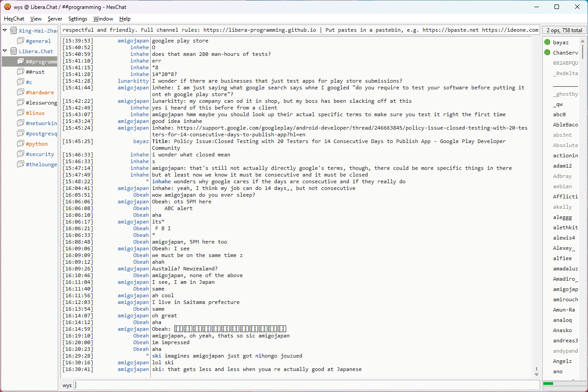Click the '2 ops, 758 total' button
The image size is (588, 392).
point(564,30)
